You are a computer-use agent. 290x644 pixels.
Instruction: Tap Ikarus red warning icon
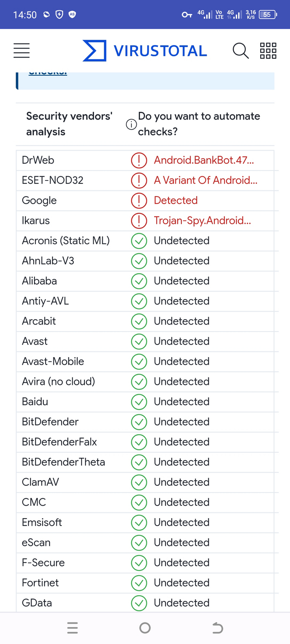[139, 221]
